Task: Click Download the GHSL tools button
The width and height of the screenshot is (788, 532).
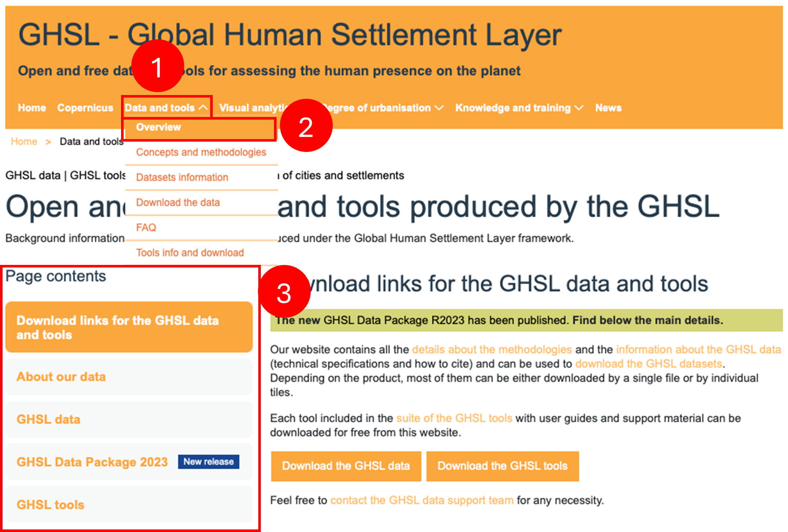Action: [x=503, y=466]
